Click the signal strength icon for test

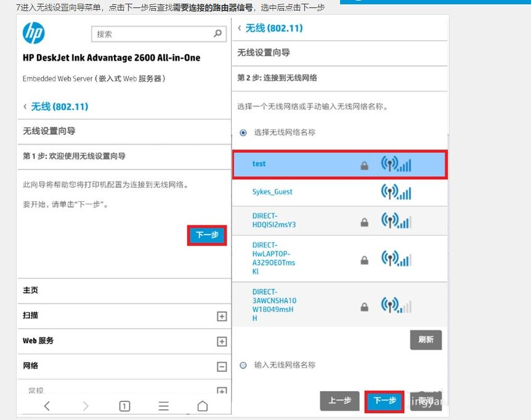[x=396, y=164]
